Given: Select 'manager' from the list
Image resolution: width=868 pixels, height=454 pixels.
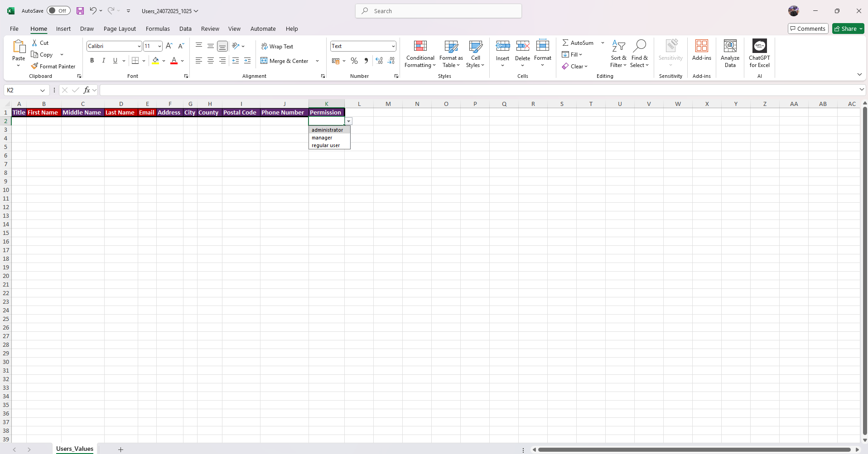Looking at the screenshot, I should click(329, 138).
